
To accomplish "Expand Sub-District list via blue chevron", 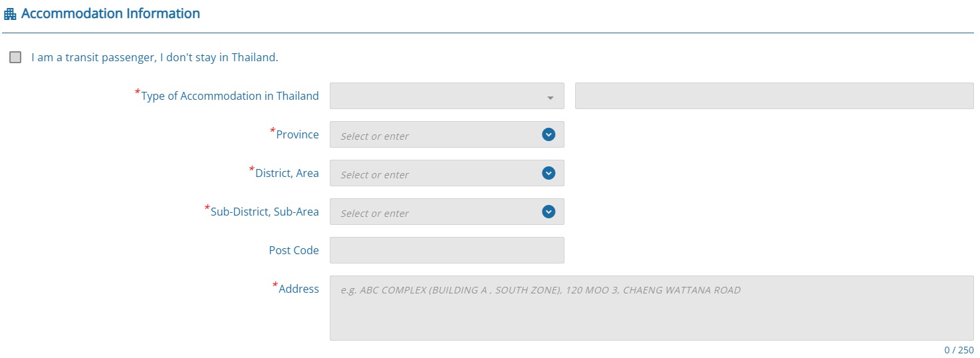I will coord(549,212).
